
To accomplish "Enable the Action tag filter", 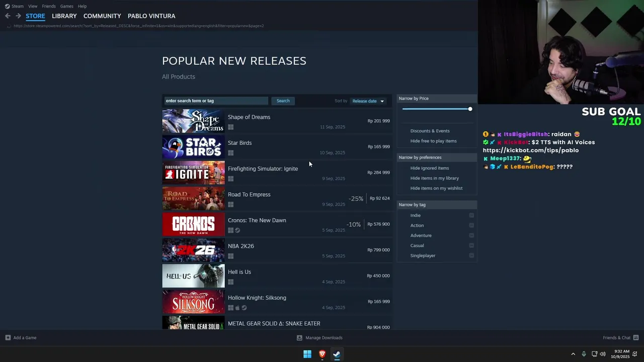I will 417,225.
